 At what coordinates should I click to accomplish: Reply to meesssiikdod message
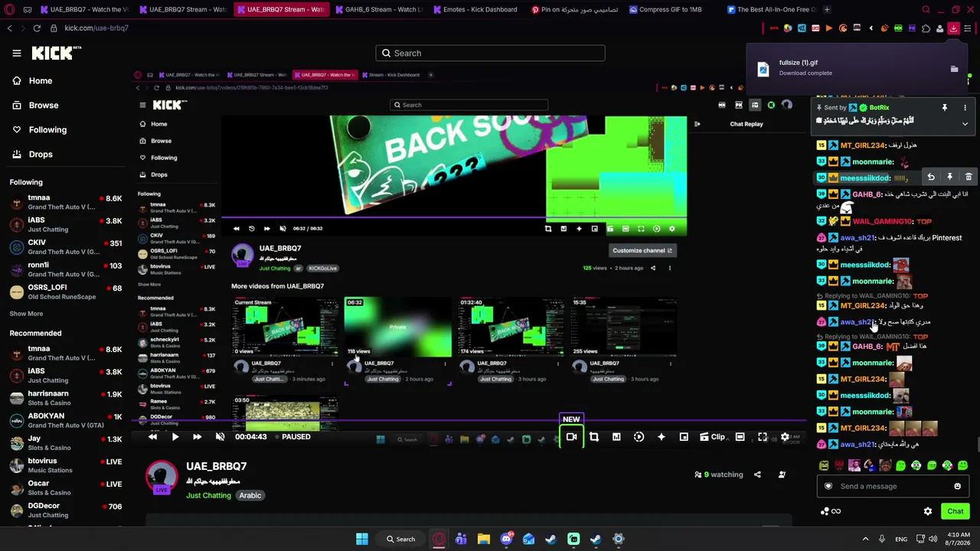tap(931, 177)
